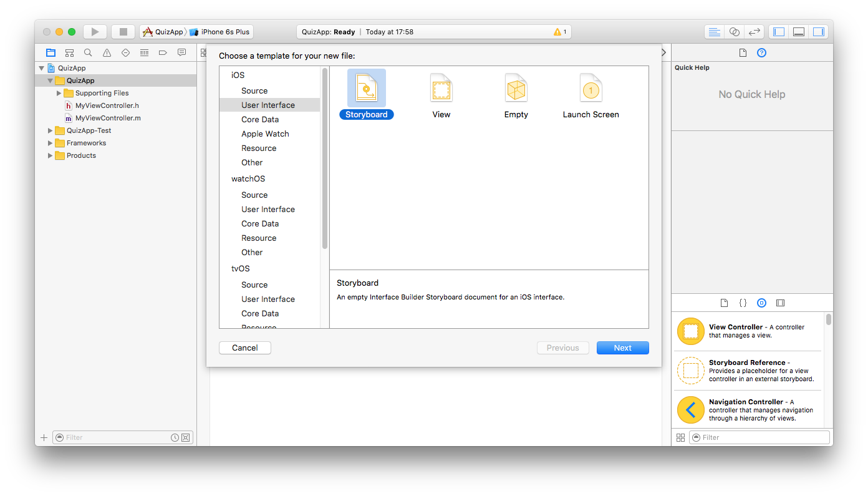Show the Symbol navigator
The height and width of the screenshot is (496, 868).
click(x=69, y=53)
